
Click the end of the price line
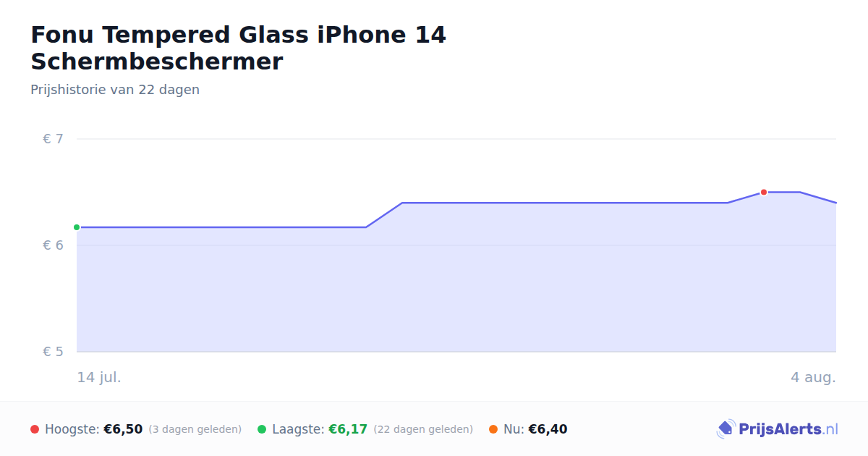pos(835,203)
